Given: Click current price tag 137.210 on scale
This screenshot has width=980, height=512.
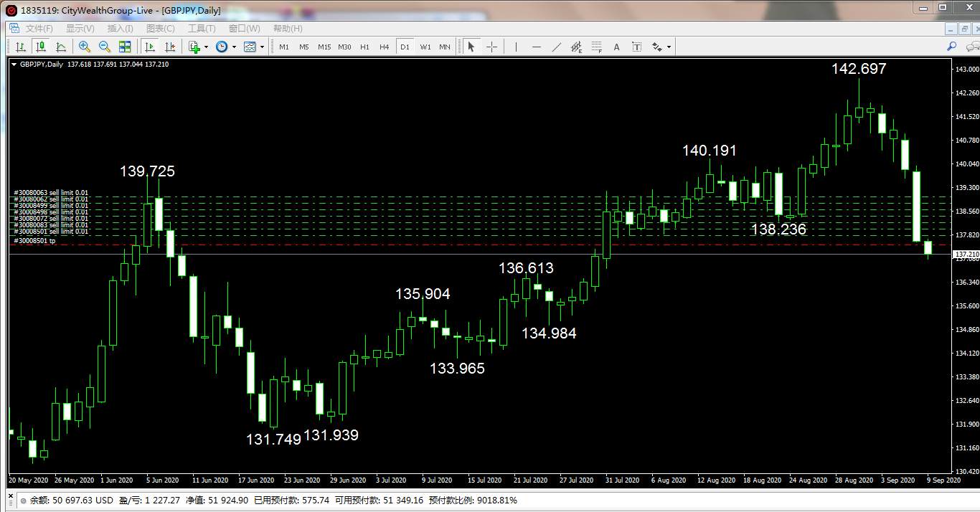Looking at the screenshot, I should point(966,255).
